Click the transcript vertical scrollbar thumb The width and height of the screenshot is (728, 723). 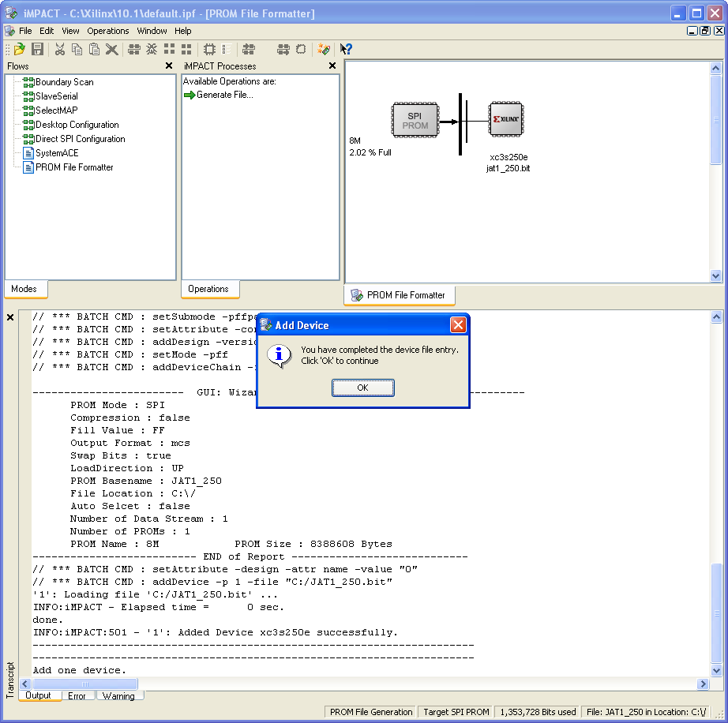pos(716,613)
